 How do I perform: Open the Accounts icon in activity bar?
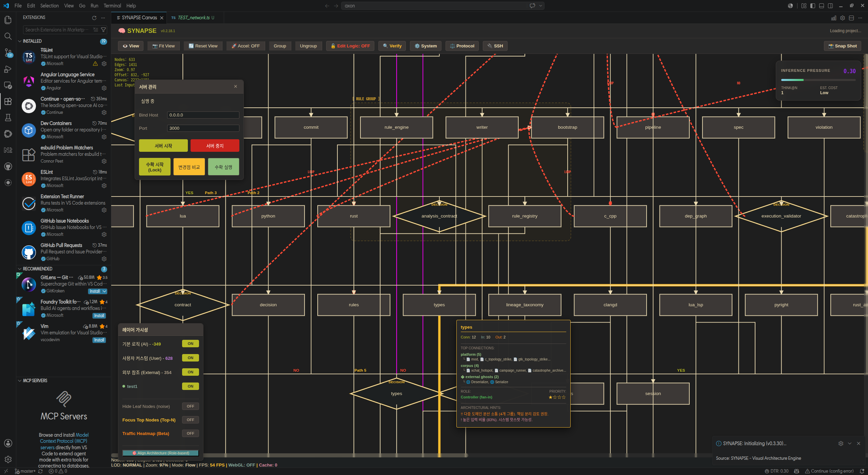tap(8, 443)
